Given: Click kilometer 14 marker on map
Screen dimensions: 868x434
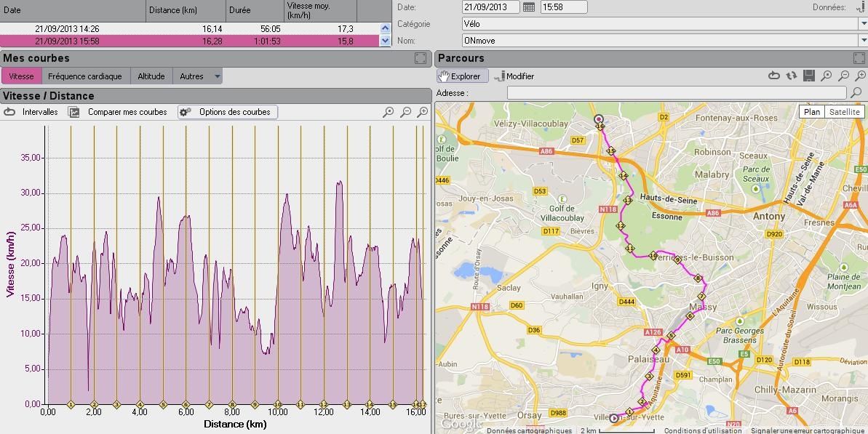Looking at the screenshot, I should (x=624, y=176).
